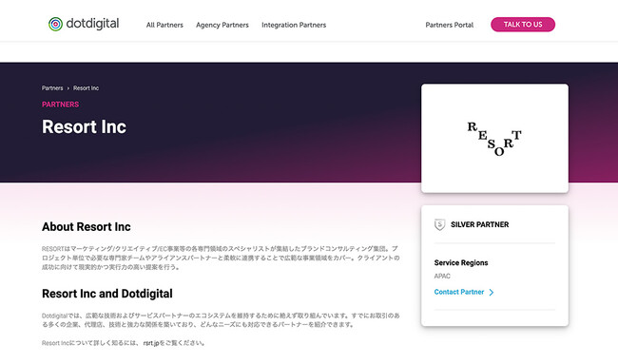The width and height of the screenshot is (618, 364).
Task: Go to the Partners Portal link
Action: [x=450, y=25]
